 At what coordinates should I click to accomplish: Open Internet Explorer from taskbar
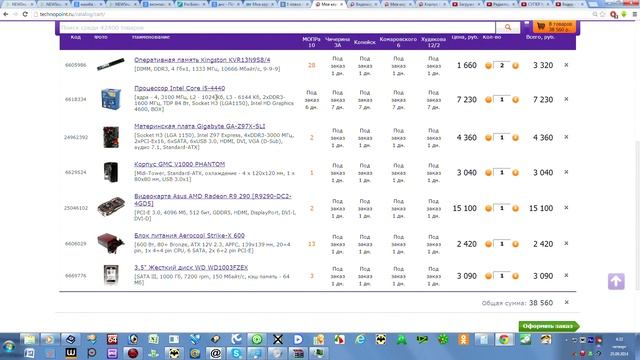360,339
